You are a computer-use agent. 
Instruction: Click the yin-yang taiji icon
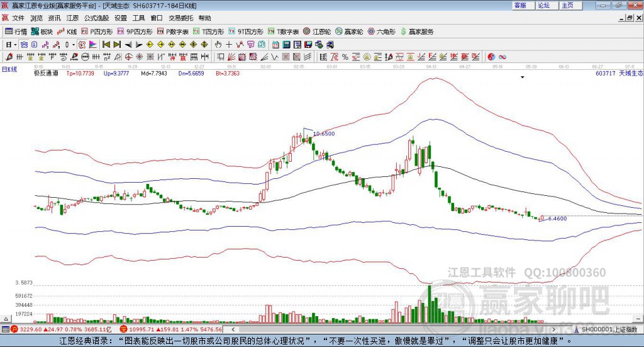[x=491, y=57]
